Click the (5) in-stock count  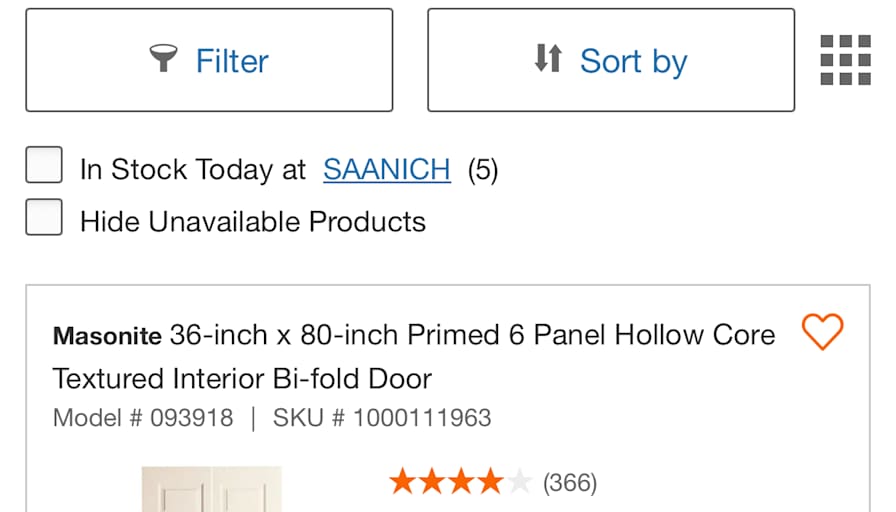(482, 170)
